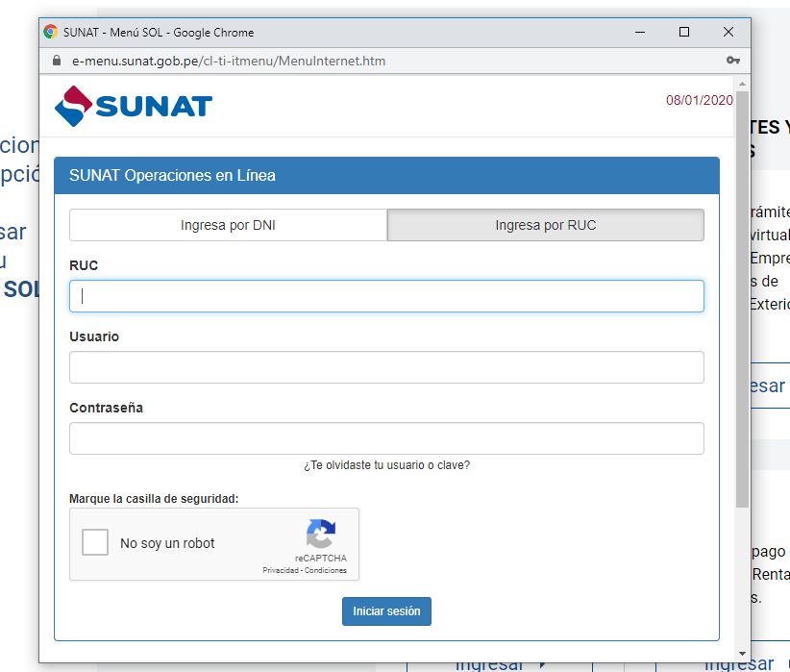Open '¿Te olvidaste tu usuario o clave?' link
This screenshot has height=672, width=790.
tap(386, 464)
